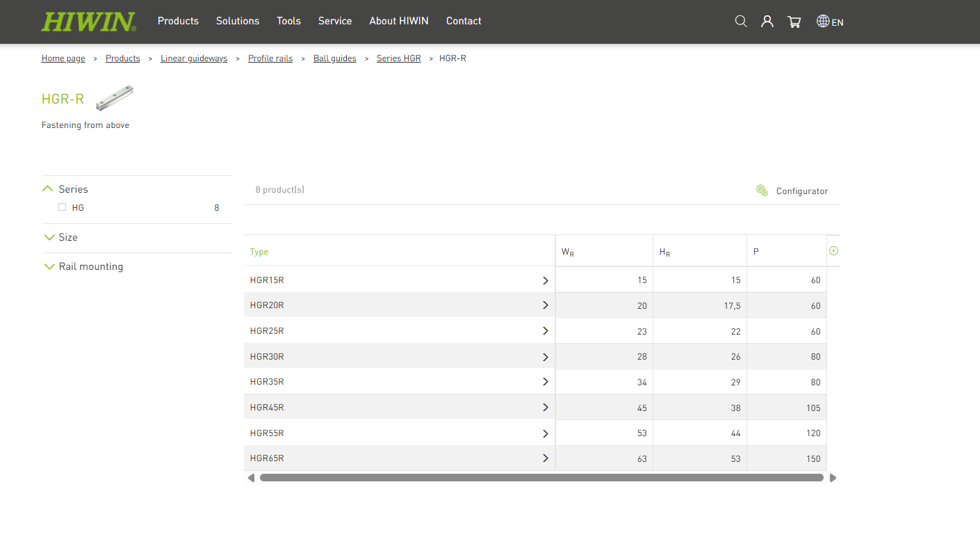This screenshot has height=544, width=980.
Task: Click the HGR-R rail product thumbnail
Action: tap(114, 98)
